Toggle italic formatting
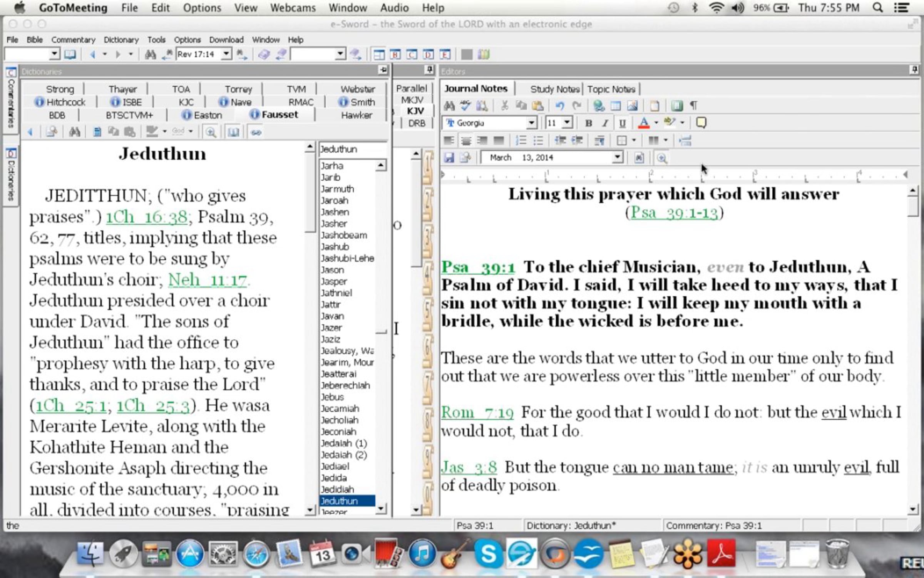The width and height of the screenshot is (924, 578). click(x=605, y=123)
